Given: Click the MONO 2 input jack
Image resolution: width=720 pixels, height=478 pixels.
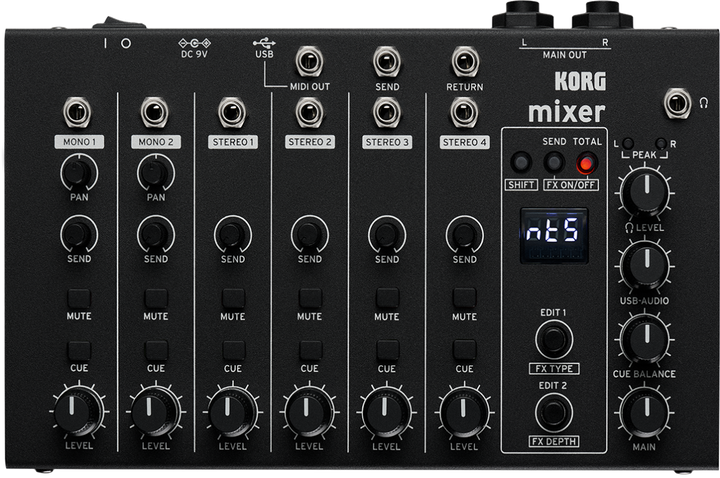Looking at the screenshot, I should click(x=154, y=112).
